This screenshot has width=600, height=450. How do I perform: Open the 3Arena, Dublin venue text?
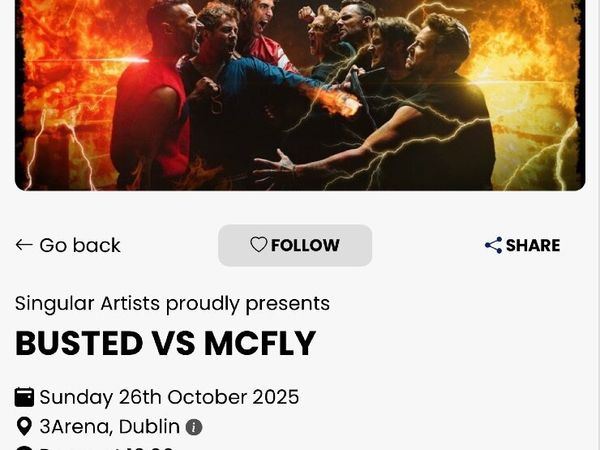click(109, 426)
